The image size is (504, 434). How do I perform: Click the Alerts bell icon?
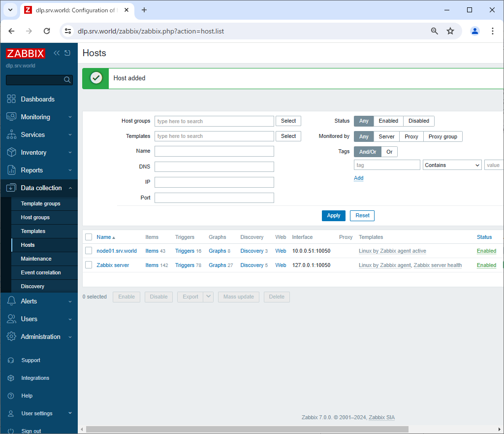[x=11, y=301]
